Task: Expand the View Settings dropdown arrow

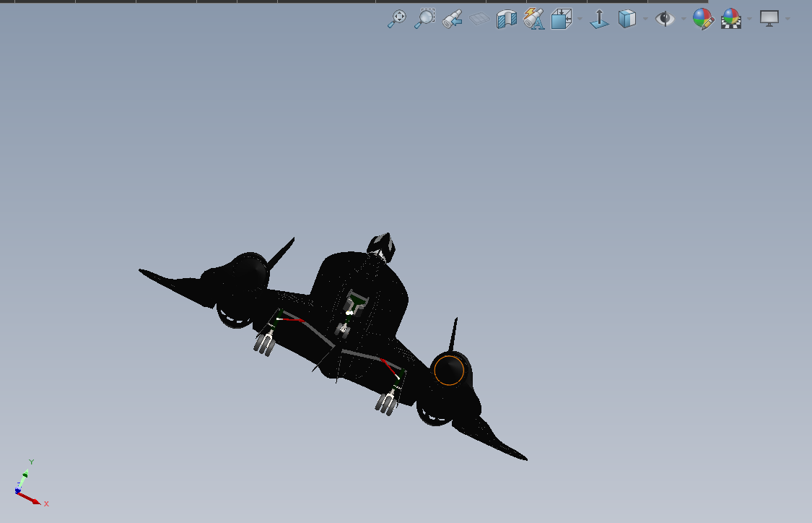Action: pyautogui.click(x=787, y=20)
